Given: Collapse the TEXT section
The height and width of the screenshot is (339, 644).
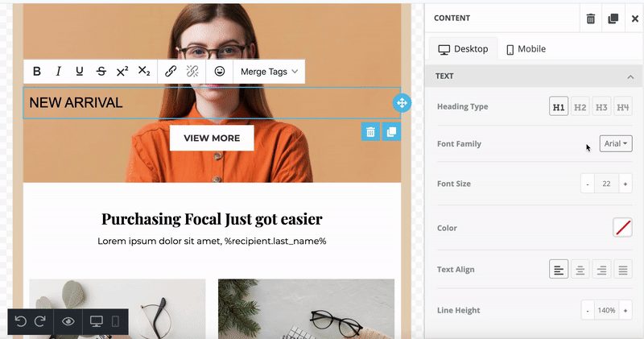Looking at the screenshot, I should 630,76.
